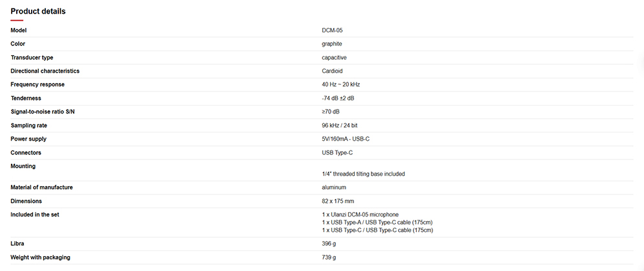
Task: Select the Included in the set label
Action: point(36,214)
